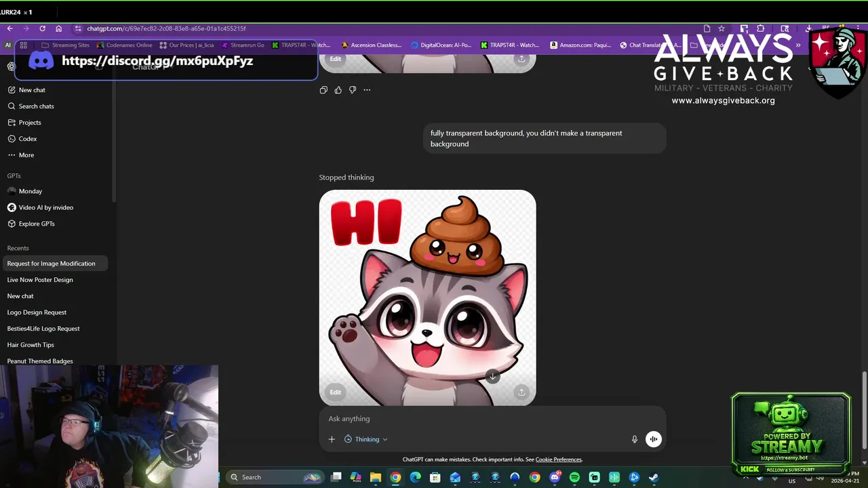Select the Stopped thinking status text

[x=347, y=177]
